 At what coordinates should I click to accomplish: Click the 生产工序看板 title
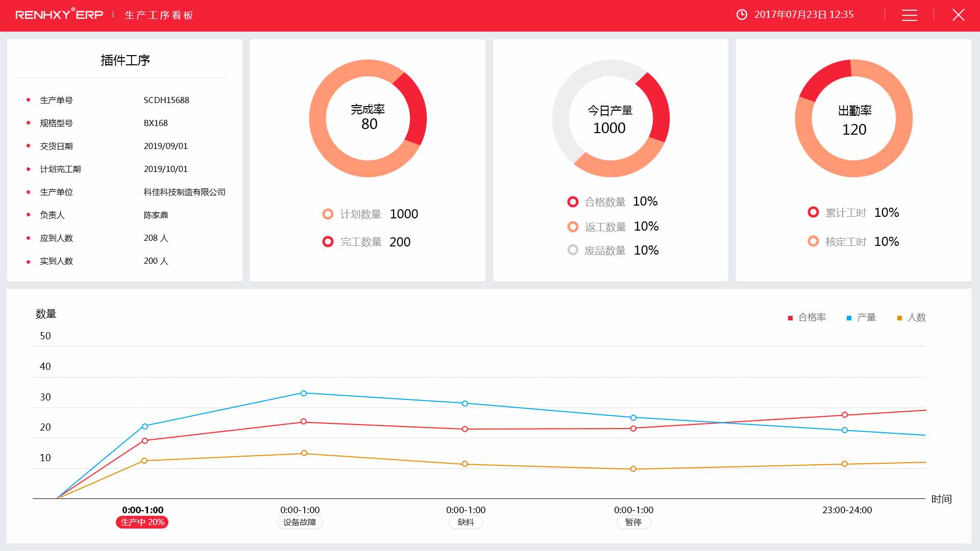[159, 15]
